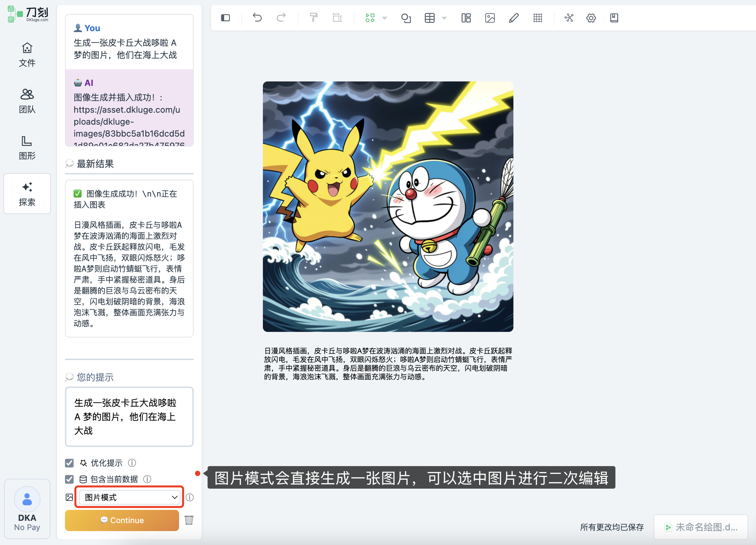Switch to the 团队 sidebar section

(x=27, y=101)
